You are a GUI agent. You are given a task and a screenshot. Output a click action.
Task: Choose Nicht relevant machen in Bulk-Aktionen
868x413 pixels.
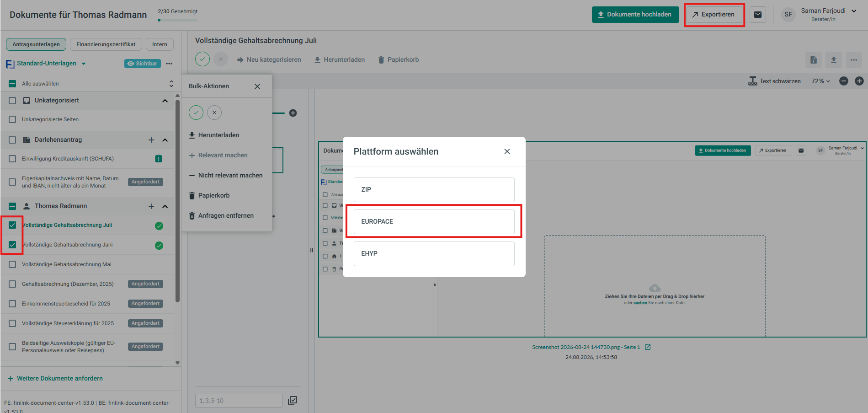click(226, 175)
